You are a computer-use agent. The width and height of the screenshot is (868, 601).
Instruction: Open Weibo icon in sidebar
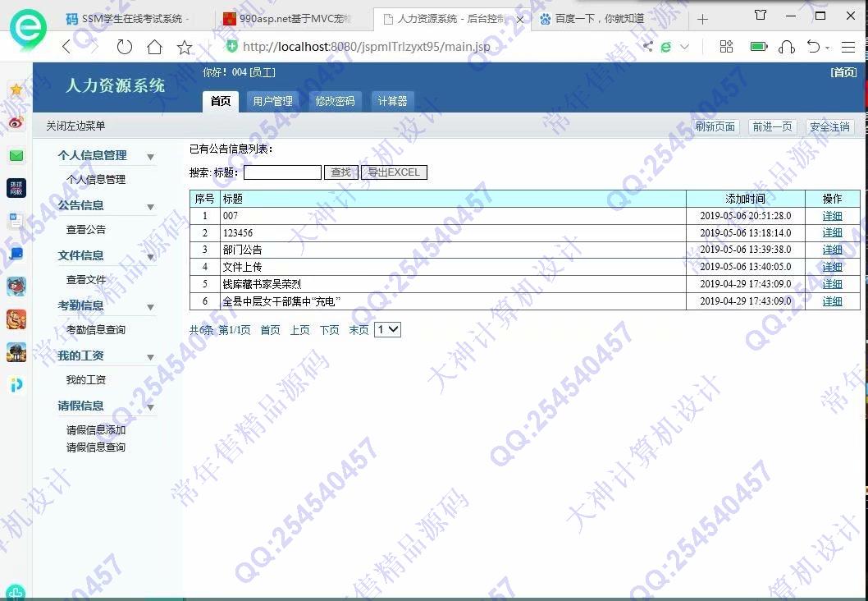(x=16, y=122)
